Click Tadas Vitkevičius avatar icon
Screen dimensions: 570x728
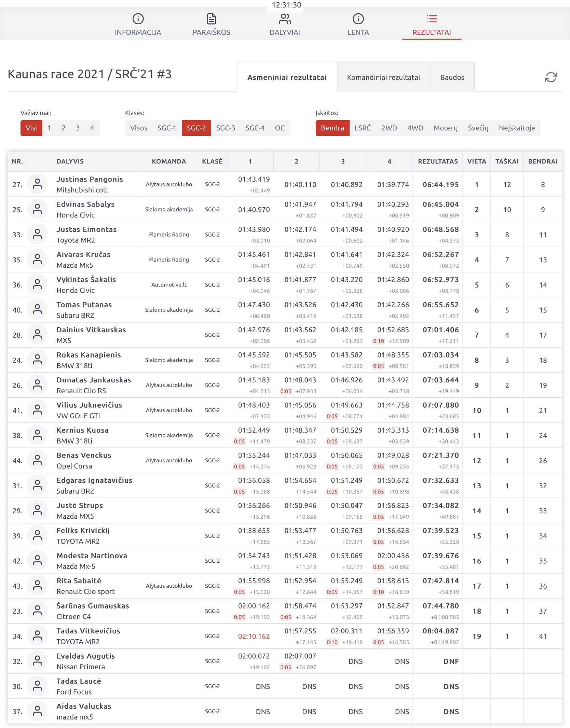click(x=37, y=636)
